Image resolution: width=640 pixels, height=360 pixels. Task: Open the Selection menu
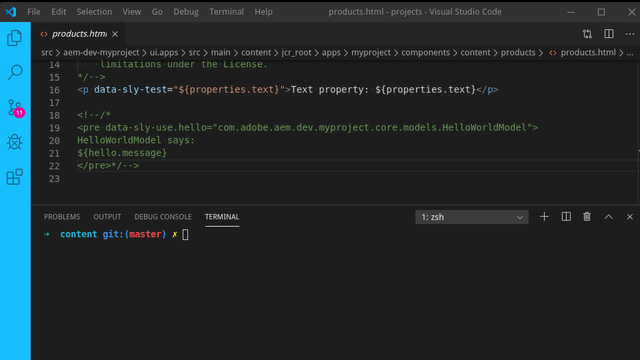coord(94,12)
